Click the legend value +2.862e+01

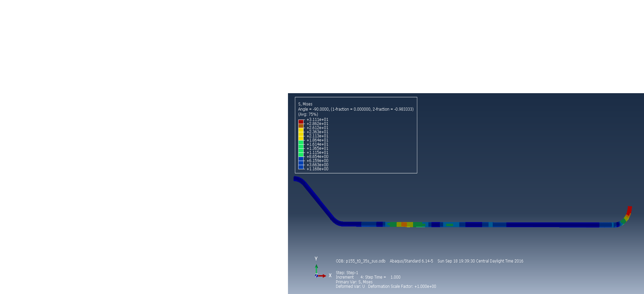coord(317,124)
